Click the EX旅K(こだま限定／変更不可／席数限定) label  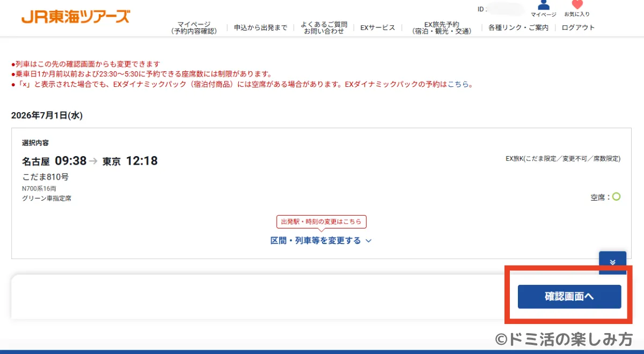point(563,159)
